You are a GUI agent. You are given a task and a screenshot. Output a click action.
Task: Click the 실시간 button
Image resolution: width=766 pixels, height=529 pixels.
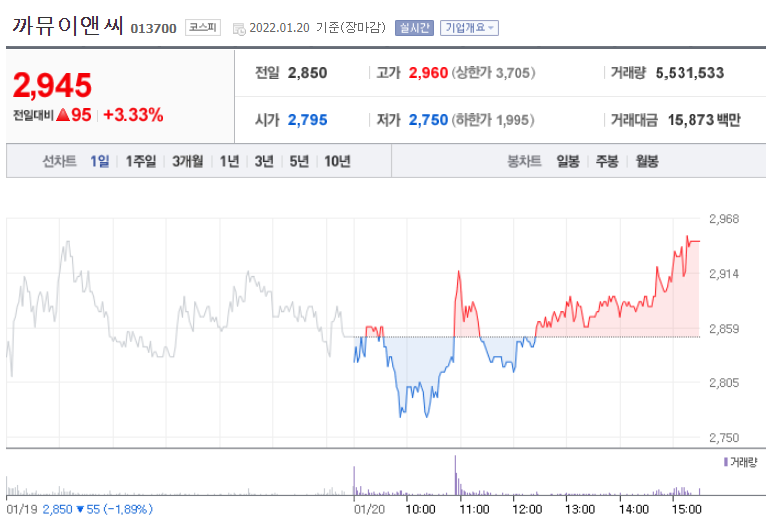[414, 28]
